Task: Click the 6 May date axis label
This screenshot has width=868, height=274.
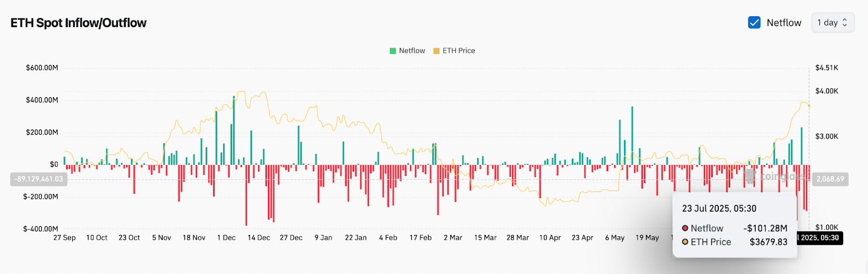Action: coord(615,238)
